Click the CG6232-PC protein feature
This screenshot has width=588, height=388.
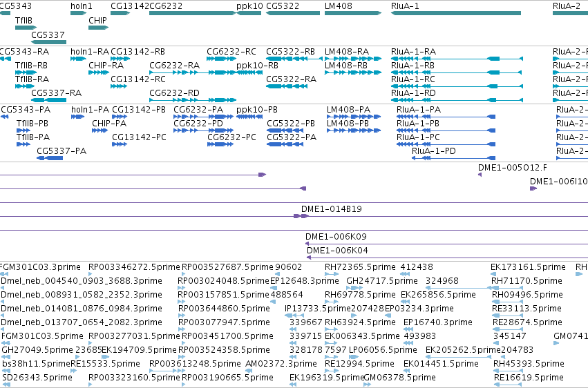[x=220, y=144]
